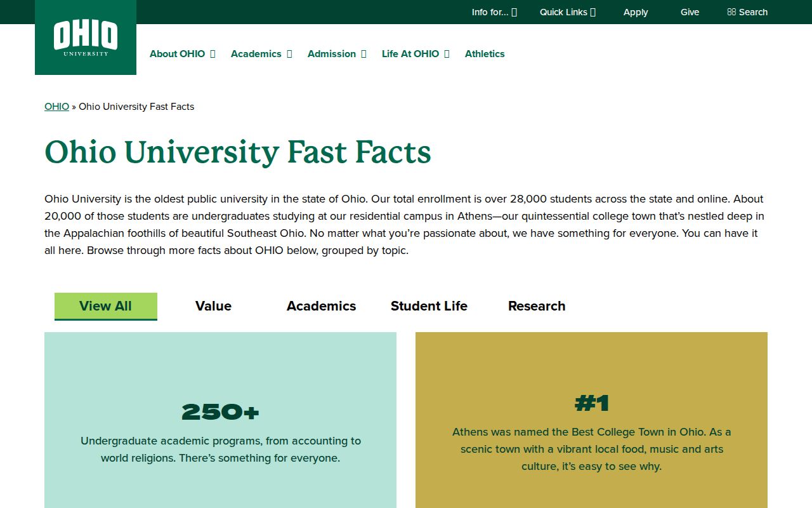Screen dimensions: 812x508
Task: Click the intro paragraph about total enrollment
Action: (x=405, y=225)
